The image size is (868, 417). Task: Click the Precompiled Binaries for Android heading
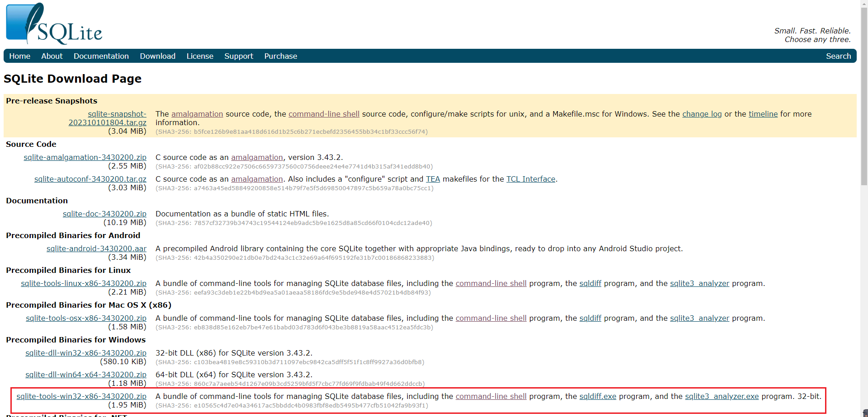point(73,235)
